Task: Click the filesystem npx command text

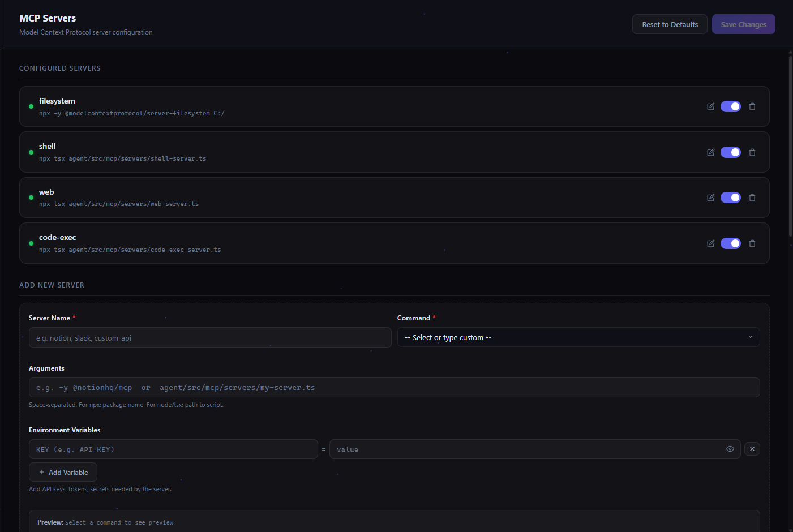Action: coord(131,113)
